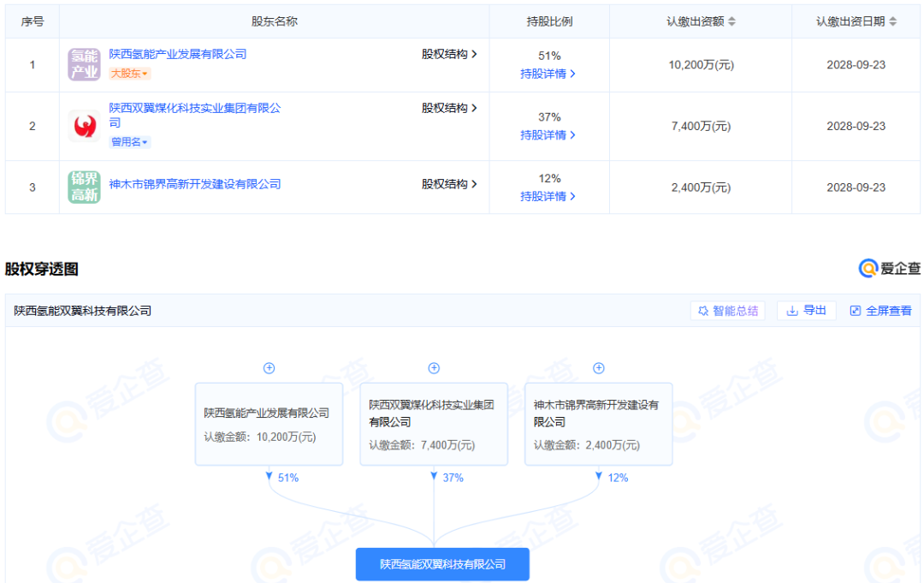924x583 pixels.
Task: Open 全屏查看 fullscreen view
Action: click(x=880, y=311)
